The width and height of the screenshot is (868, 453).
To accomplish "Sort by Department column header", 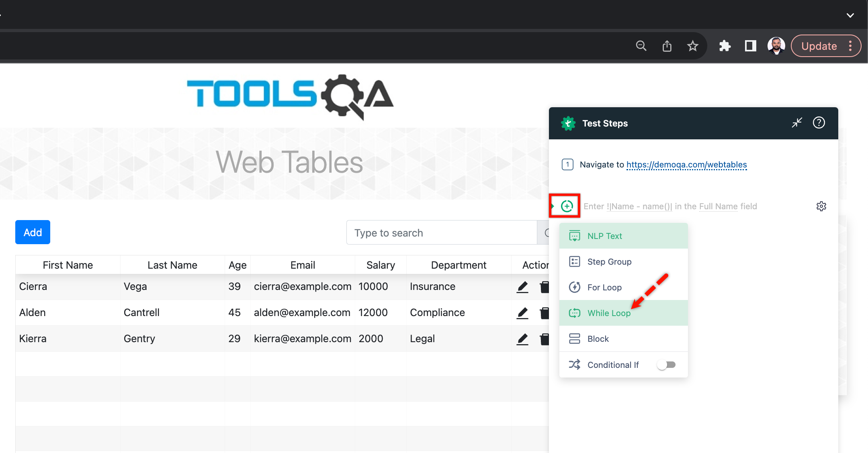I will pos(459,265).
